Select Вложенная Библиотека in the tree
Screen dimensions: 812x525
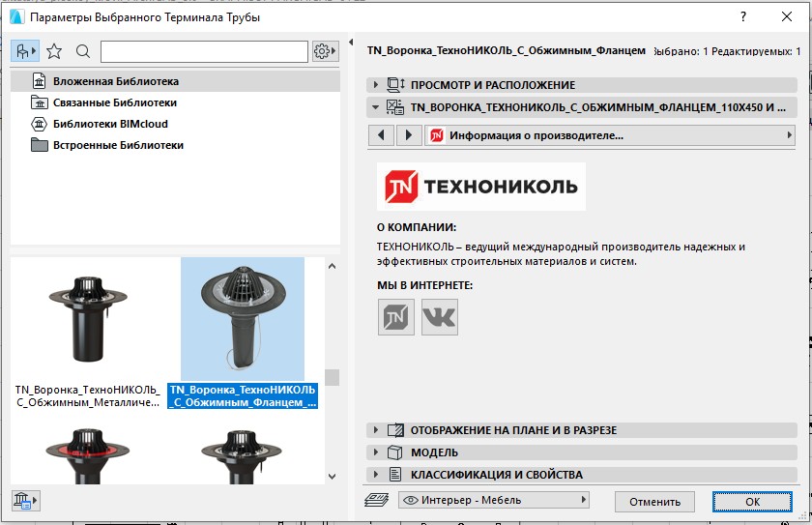click(x=175, y=81)
